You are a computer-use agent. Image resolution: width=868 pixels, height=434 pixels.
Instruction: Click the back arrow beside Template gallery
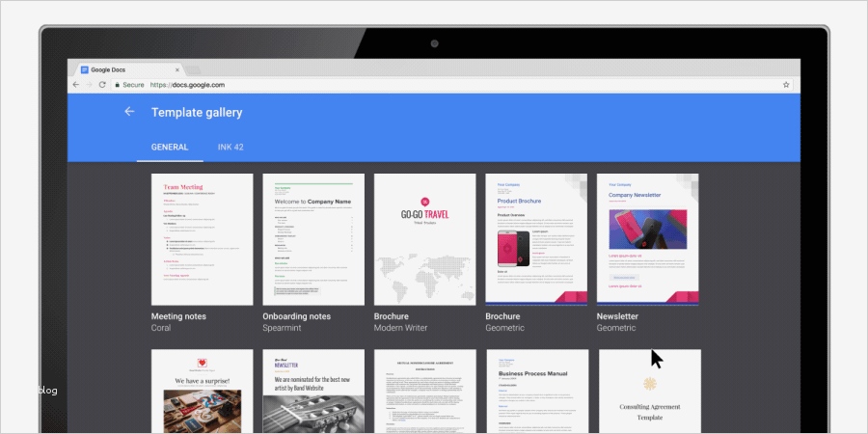(x=129, y=112)
